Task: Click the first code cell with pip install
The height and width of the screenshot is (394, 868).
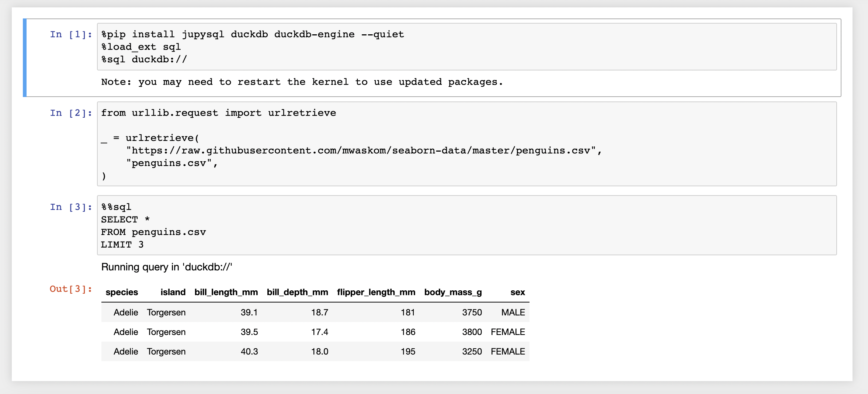Action: coord(466,47)
